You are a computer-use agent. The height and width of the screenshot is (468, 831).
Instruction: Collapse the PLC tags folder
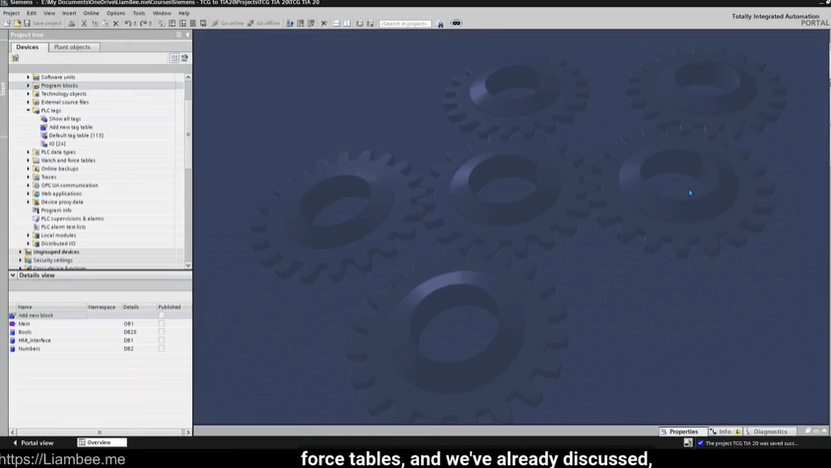(29, 111)
